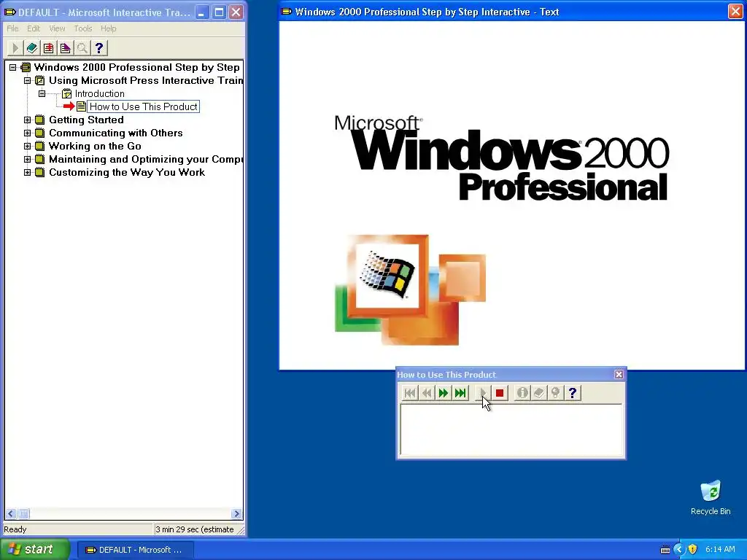Click the grey play arrow in the main toolbar
The width and height of the screenshot is (747, 560).
coord(15,48)
